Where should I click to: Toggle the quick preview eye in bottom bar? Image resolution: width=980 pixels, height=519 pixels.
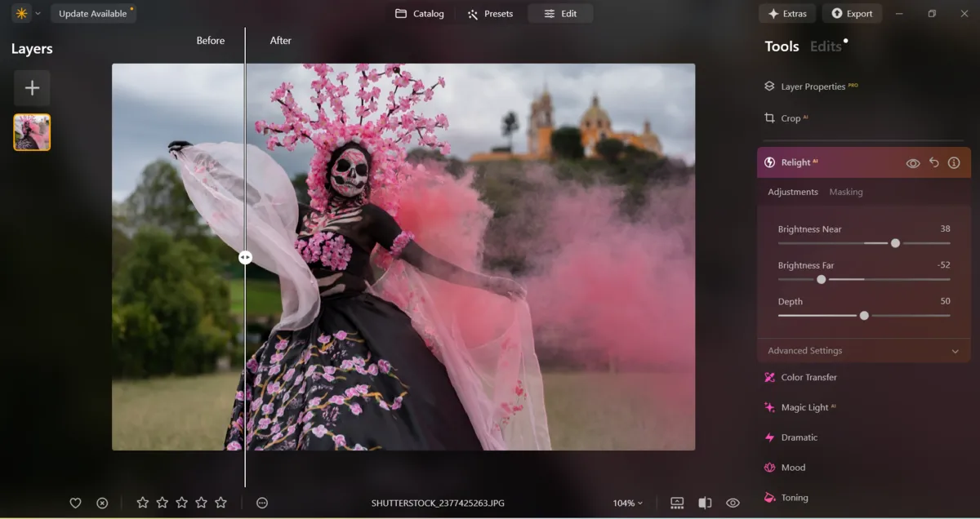point(733,503)
